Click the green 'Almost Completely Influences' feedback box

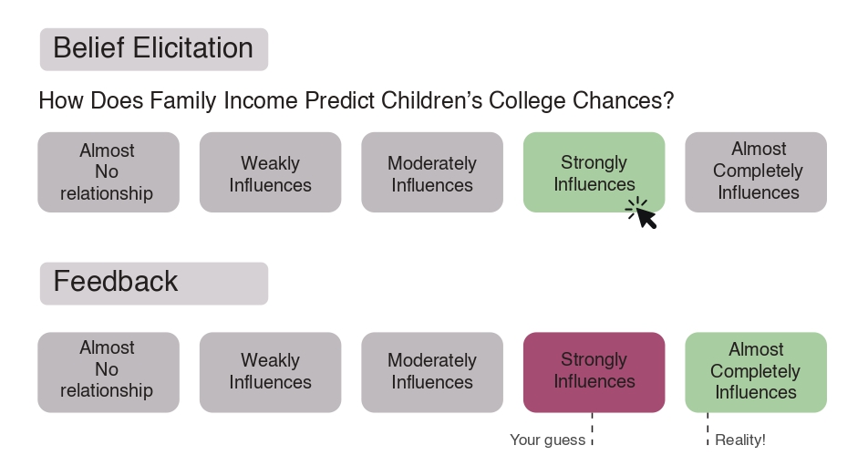click(756, 372)
